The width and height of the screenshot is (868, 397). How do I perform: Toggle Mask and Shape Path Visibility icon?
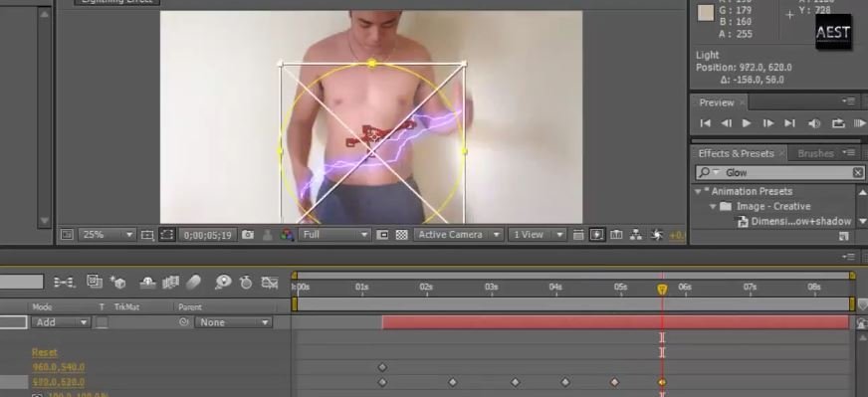pos(166,235)
